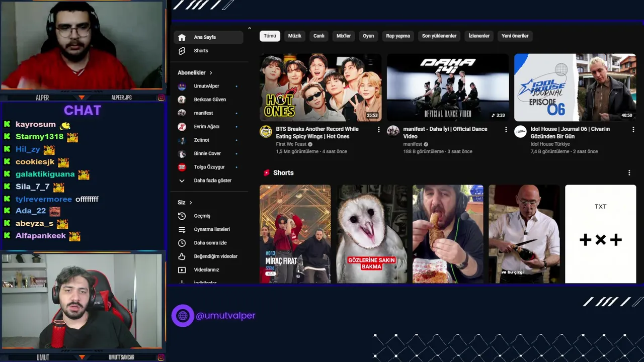Click Berkcan Güven channel avatar

click(182, 100)
